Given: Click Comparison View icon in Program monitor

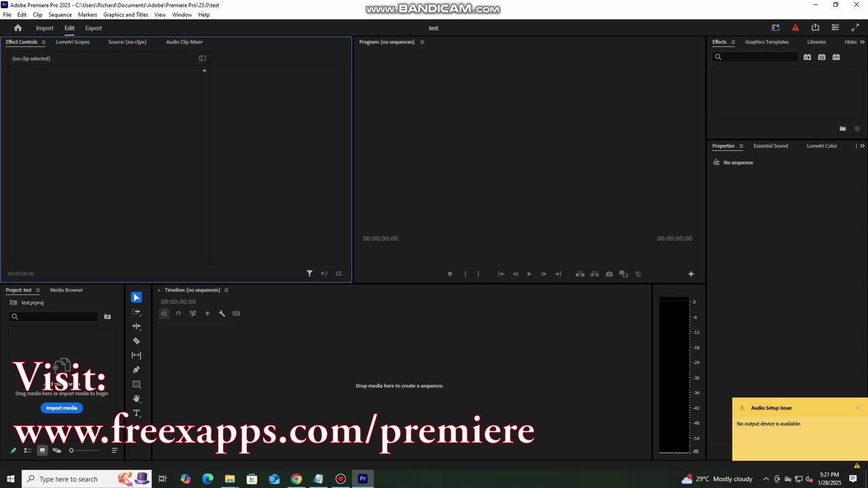Looking at the screenshot, I should click(x=624, y=274).
